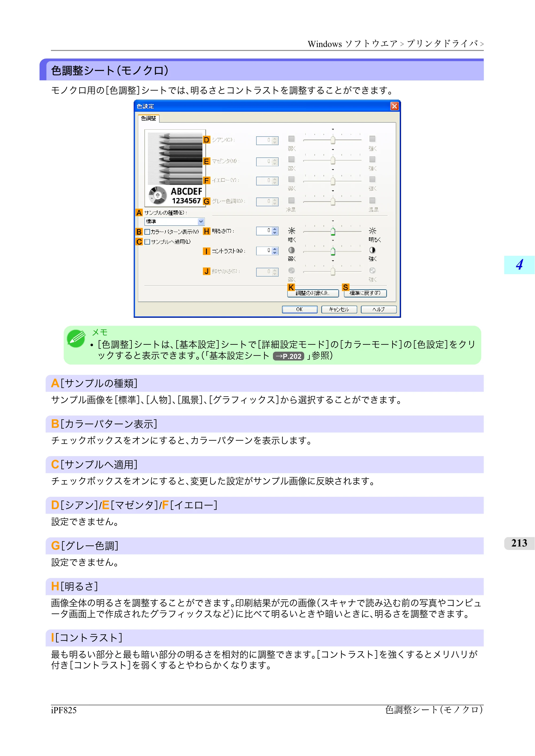
Task: Click the 明るさ spinner arrows
Action: pos(275,231)
